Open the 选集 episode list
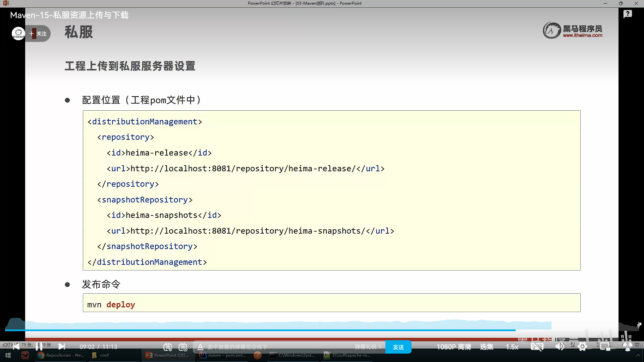 (486, 347)
